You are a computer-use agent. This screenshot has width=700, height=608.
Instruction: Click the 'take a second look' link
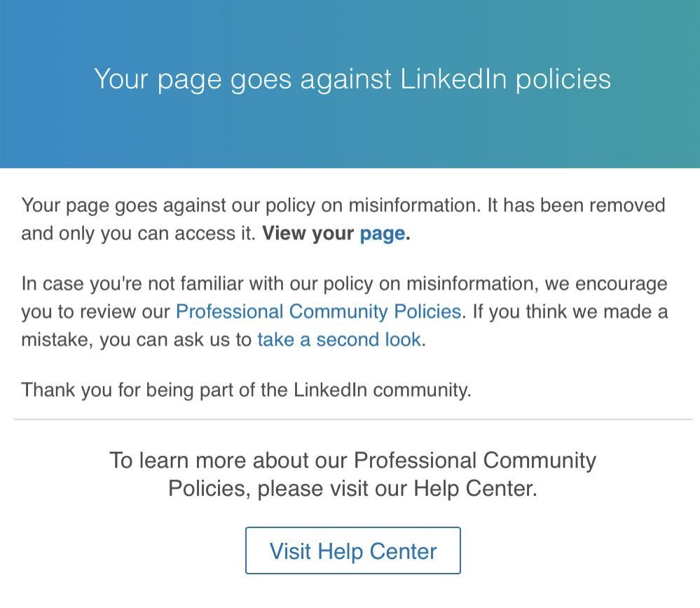point(339,340)
